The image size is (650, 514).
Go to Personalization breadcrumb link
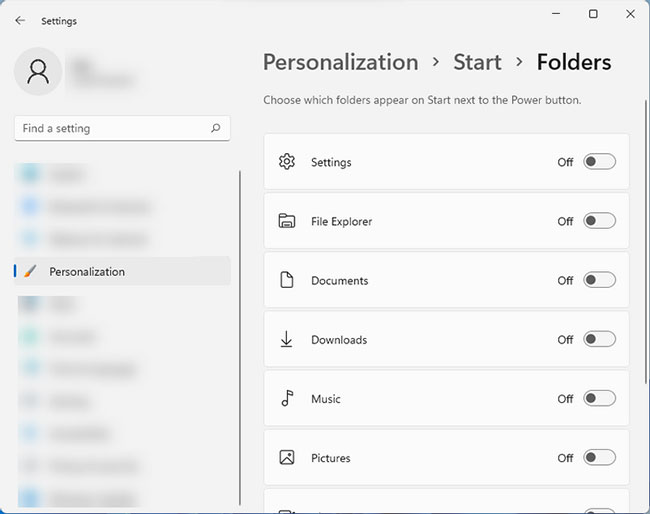pos(340,62)
